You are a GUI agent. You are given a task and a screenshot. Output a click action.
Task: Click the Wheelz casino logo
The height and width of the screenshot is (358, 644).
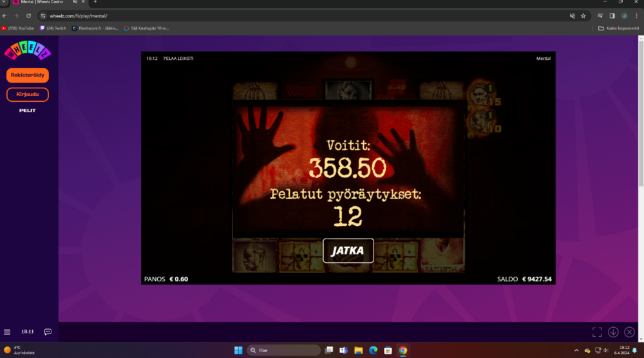pyautogui.click(x=28, y=50)
